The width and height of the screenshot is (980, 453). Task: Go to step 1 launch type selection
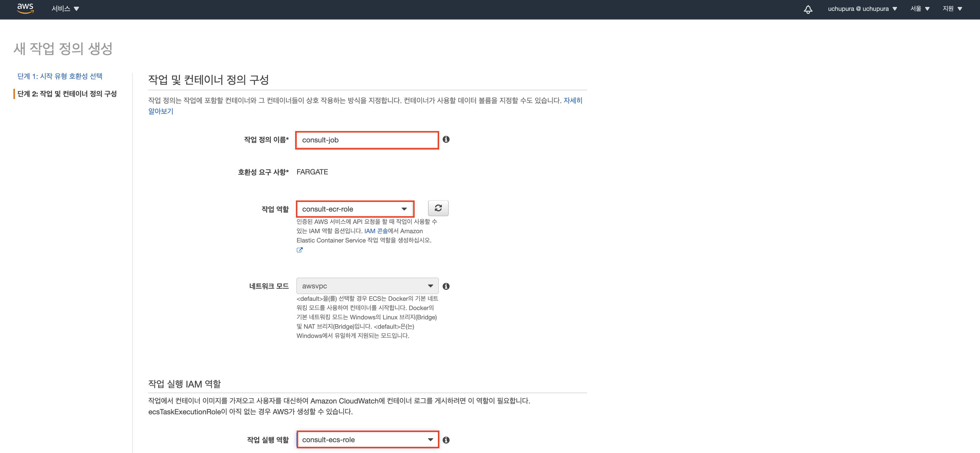pyautogui.click(x=60, y=76)
